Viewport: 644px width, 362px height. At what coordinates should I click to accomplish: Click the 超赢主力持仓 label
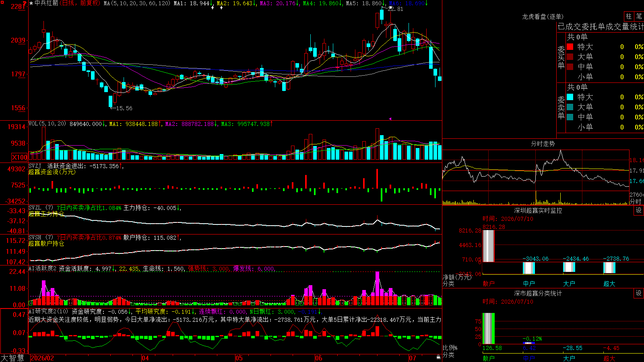(x=46, y=214)
